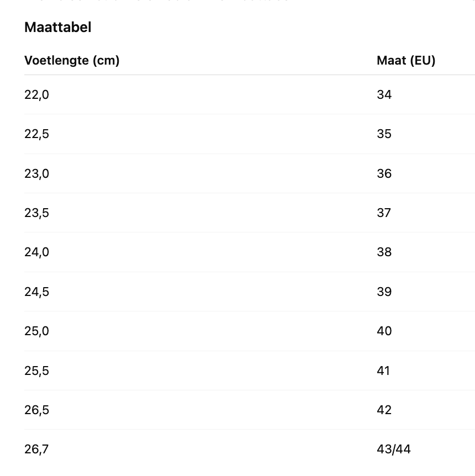Click the 43/44 size cell
This screenshot has width=475, height=476.
click(x=393, y=449)
